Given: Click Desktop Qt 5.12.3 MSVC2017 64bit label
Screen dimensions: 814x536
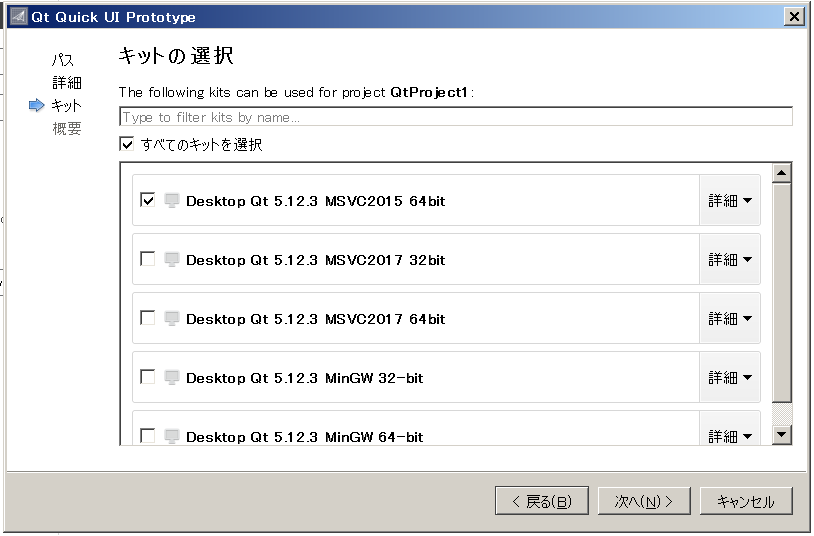Looking at the screenshot, I should 316,318.
